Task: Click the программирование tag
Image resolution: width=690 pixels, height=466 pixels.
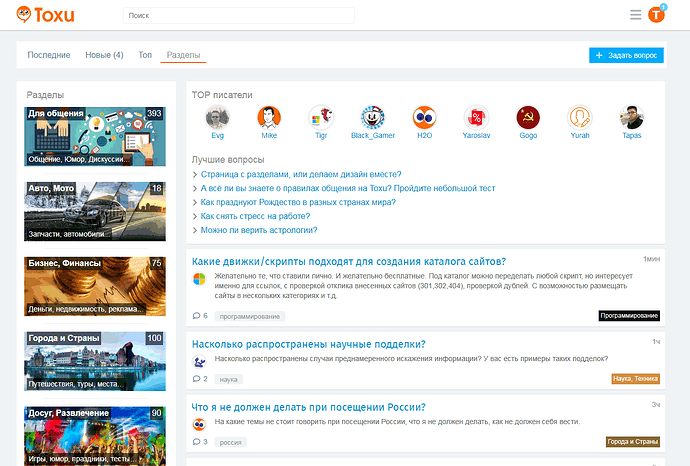Action: [250, 316]
